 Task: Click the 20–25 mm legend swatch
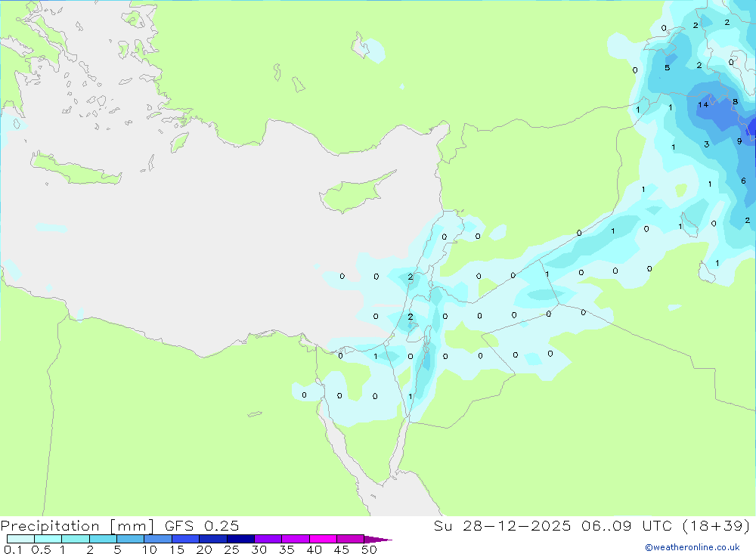pos(213,539)
